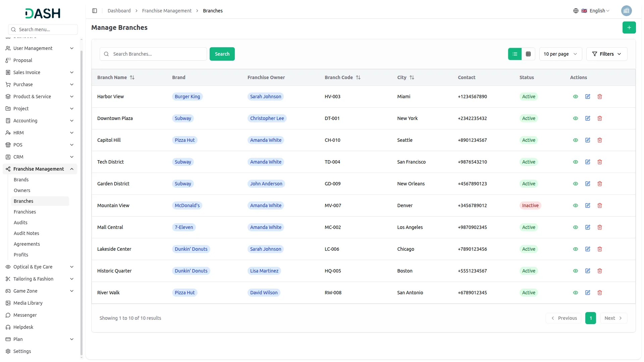
Task: Open the user profile avatar
Action: point(626,11)
